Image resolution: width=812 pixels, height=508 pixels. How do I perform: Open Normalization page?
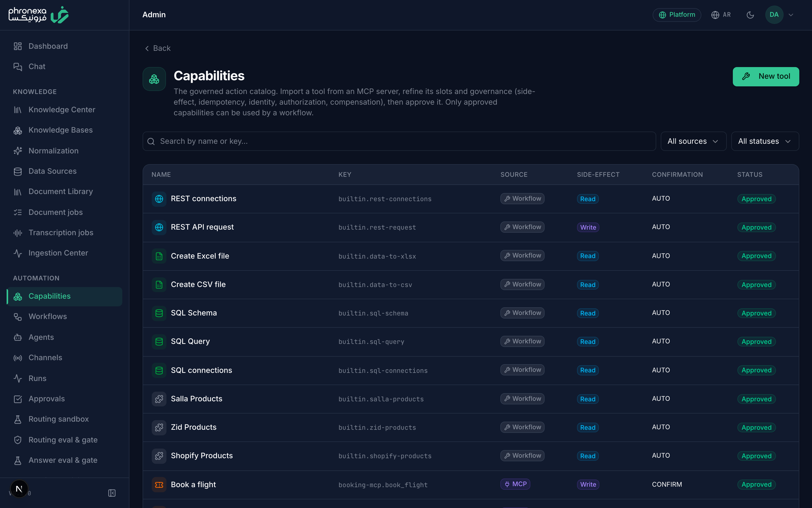64,151
